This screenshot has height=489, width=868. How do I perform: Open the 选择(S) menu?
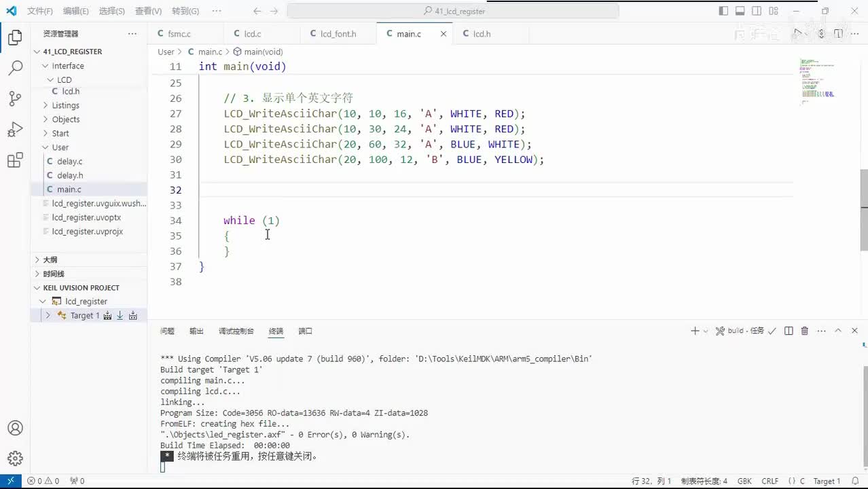tap(111, 11)
